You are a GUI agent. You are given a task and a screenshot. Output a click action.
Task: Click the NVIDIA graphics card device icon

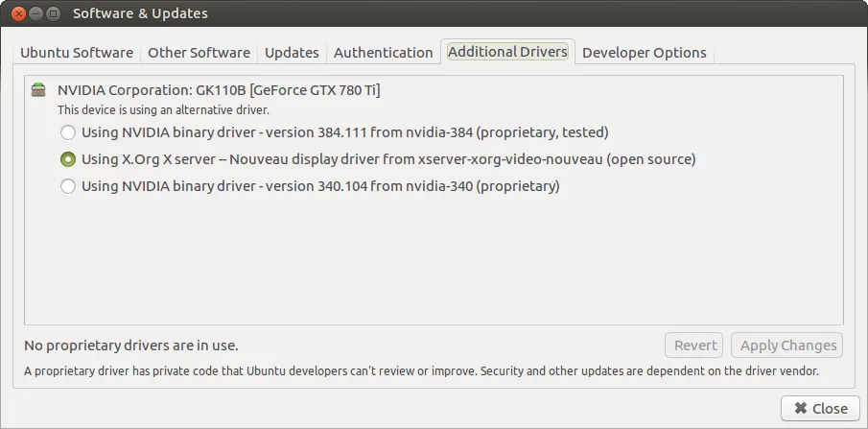38,89
